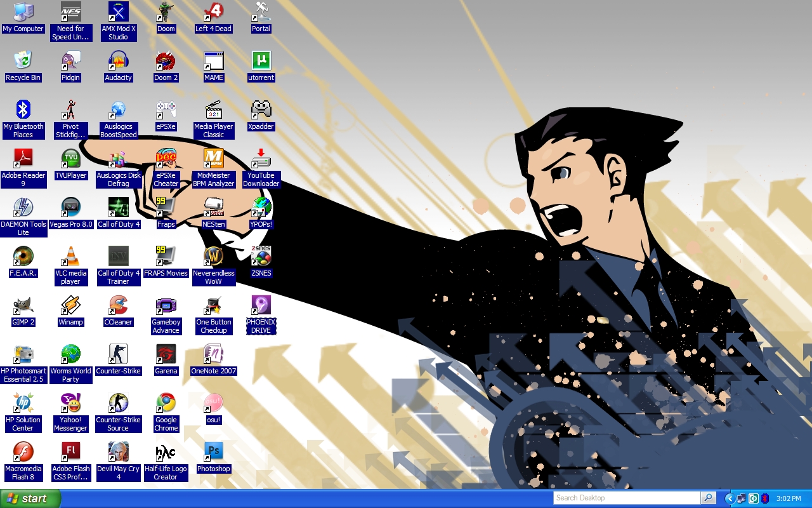
Task: Click the osu! pink icon
Action: [214, 403]
